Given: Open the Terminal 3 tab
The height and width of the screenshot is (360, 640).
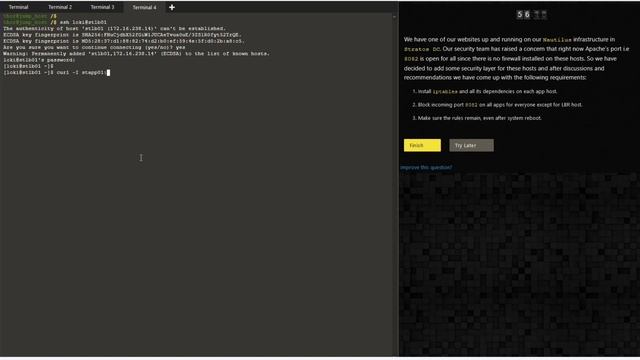Looking at the screenshot, I should 102,7.
